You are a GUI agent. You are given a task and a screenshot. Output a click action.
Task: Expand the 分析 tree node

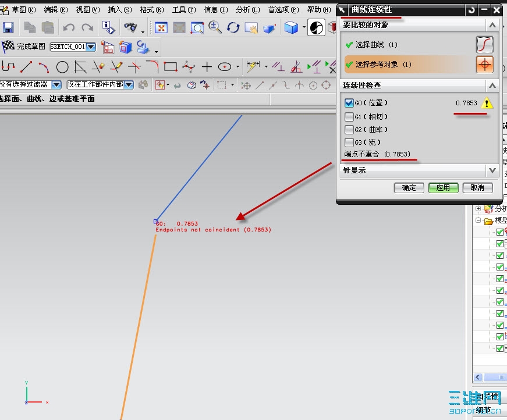pos(478,209)
